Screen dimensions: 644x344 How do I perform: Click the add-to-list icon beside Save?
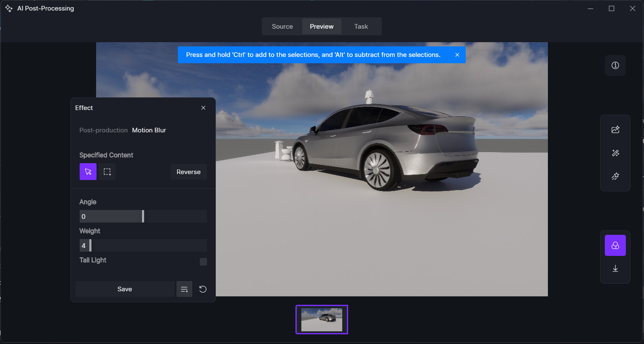184,289
